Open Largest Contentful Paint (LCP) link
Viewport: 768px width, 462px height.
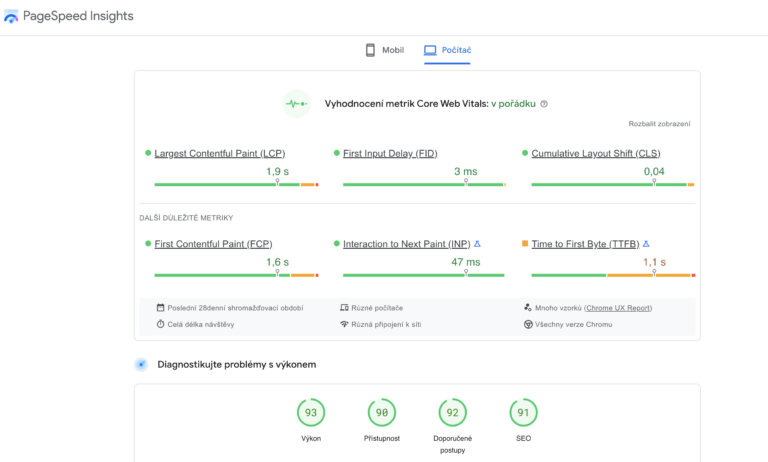click(219, 154)
